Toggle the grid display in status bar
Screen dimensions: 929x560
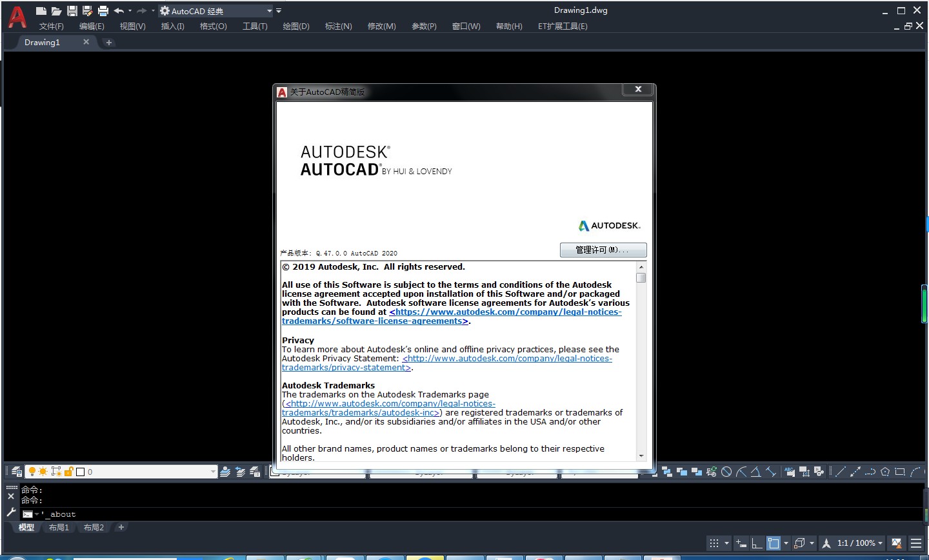(x=714, y=543)
